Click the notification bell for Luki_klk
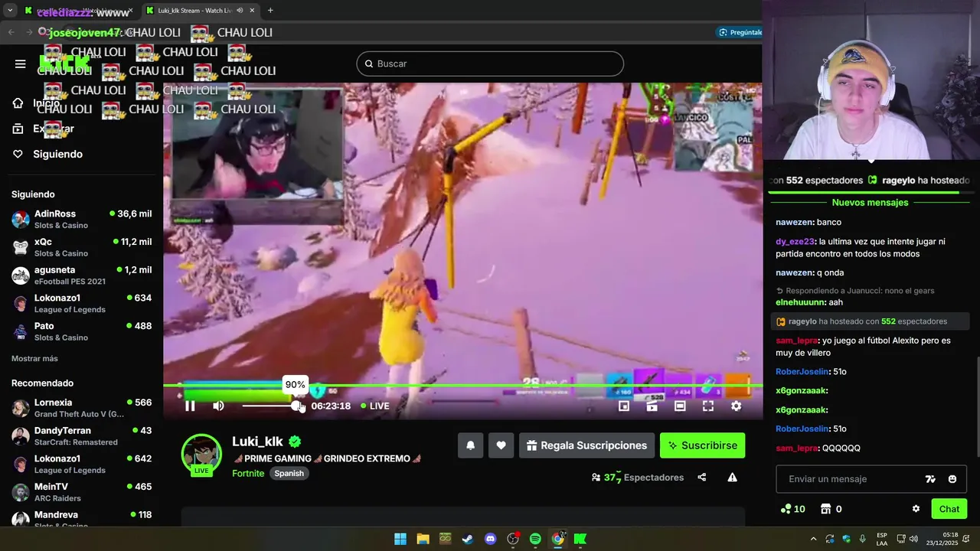 (x=471, y=445)
